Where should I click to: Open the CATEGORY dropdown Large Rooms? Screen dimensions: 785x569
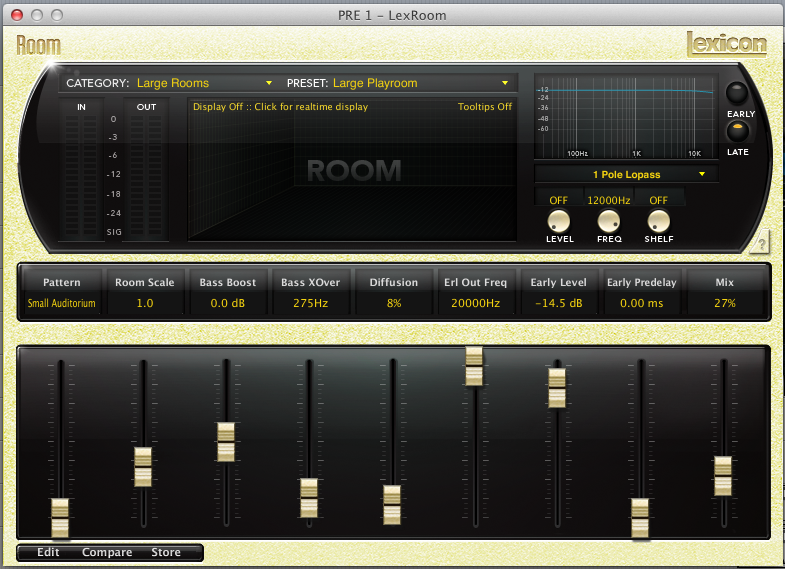[204, 83]
